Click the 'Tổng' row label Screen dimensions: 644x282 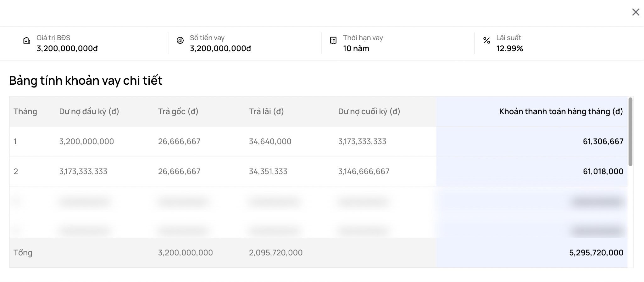[x=23, y=252]
